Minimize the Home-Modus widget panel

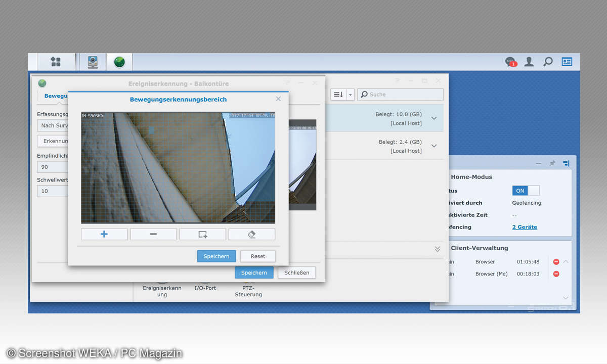[x=538, y=163]
